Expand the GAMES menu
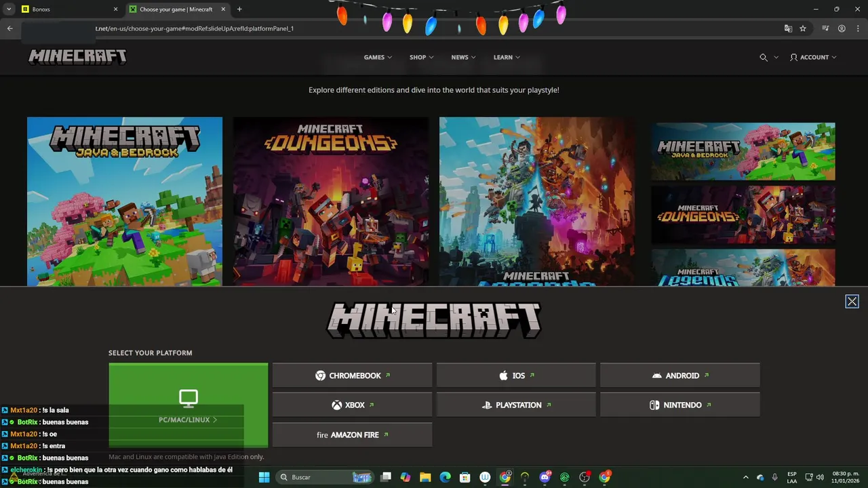 378,58
